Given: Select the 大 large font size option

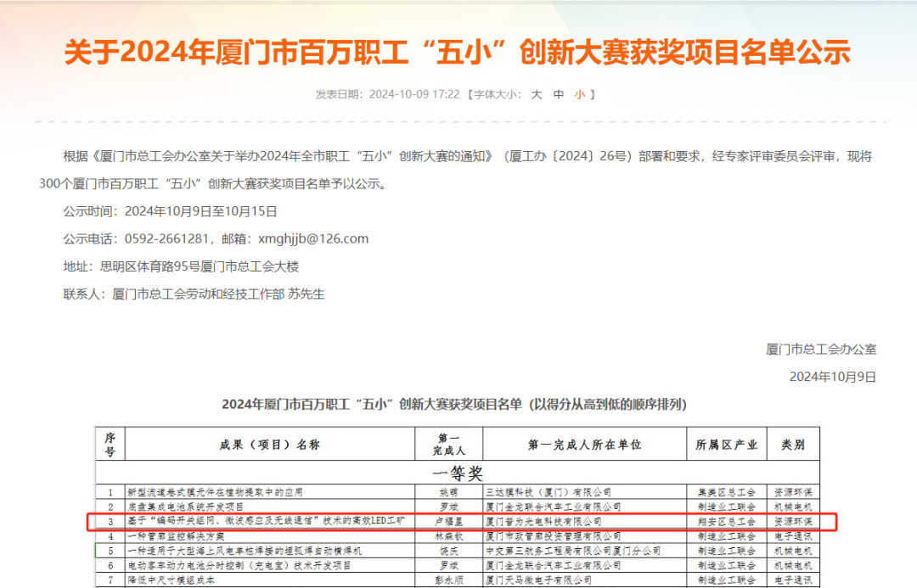Looking at the screenshot, I should point(537,94).
